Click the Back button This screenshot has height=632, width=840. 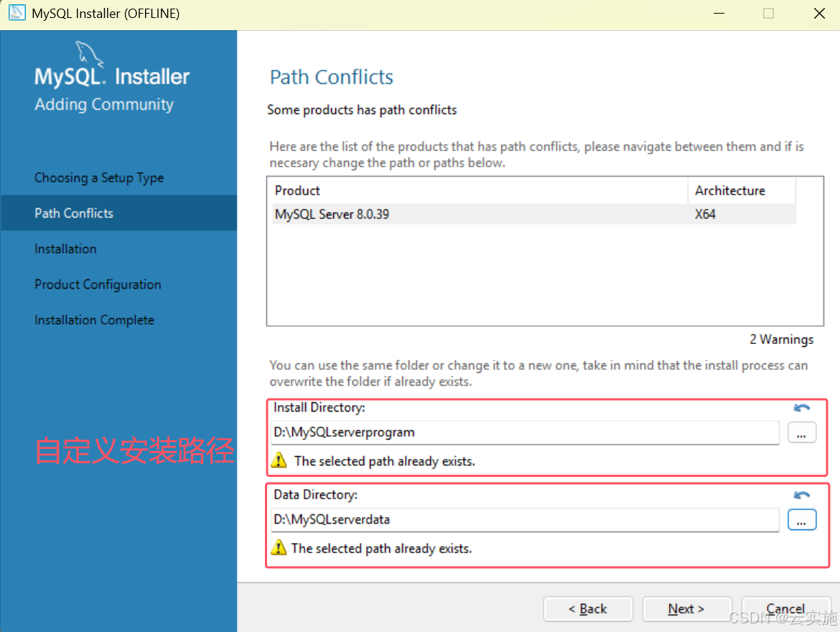coord(588,609)
